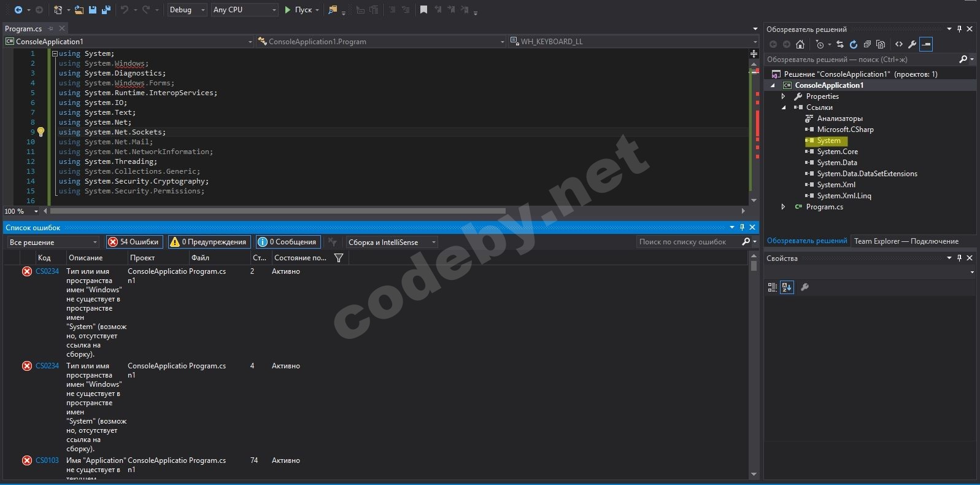Toggle the 0 Предупреждения warnings filter
980x485 pixels.
209,242
